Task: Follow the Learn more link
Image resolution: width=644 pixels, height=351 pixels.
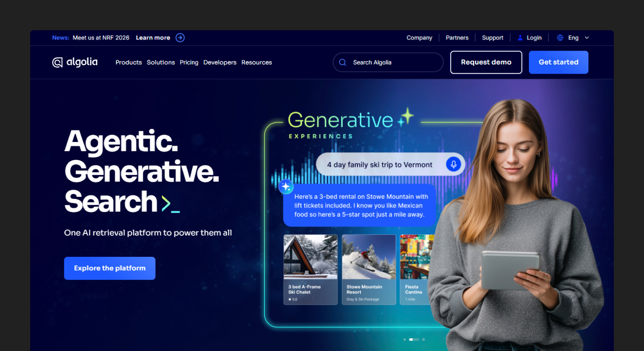Action: 153,38
